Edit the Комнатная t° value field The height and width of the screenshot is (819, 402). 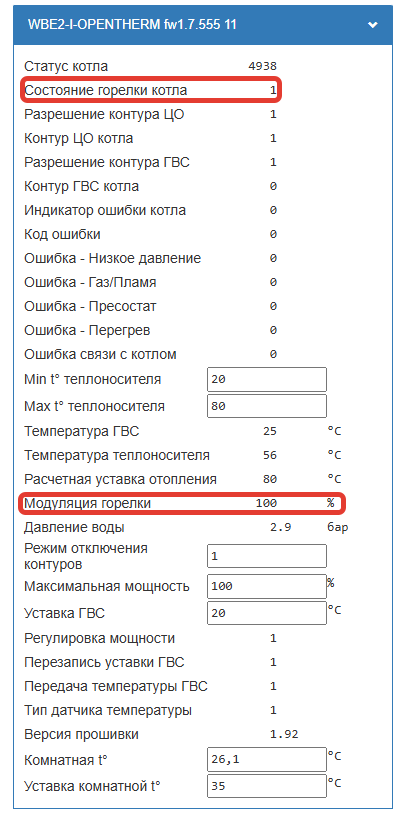[x=267, y=759]
